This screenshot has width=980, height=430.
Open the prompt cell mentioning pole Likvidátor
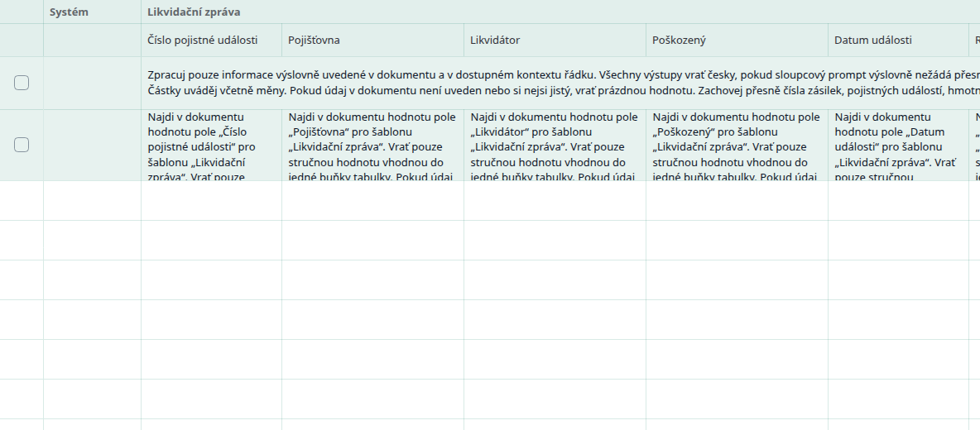tap(555, 146)
